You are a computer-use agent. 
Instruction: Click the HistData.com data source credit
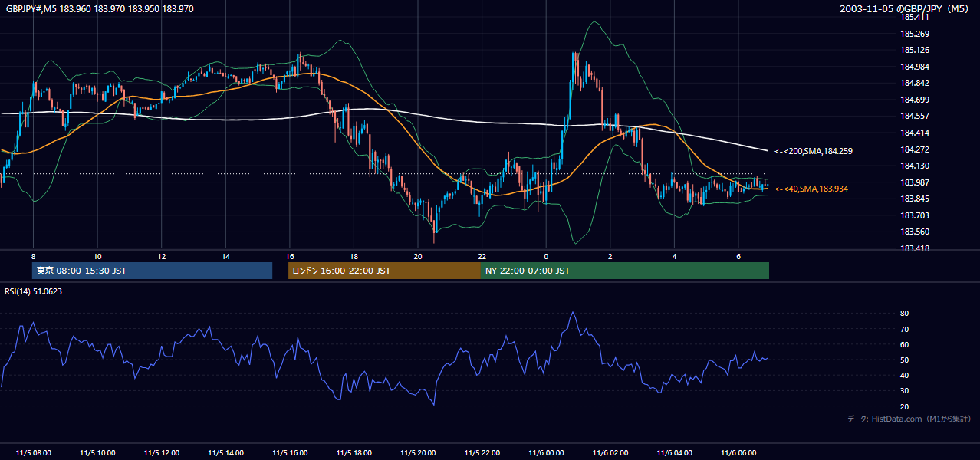point(909,419)
